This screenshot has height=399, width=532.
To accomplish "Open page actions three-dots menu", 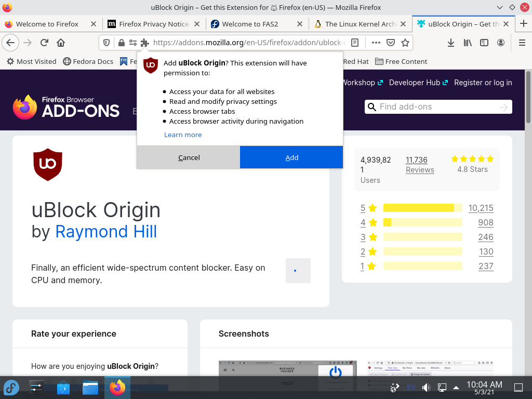I will (x=376, y=43).
